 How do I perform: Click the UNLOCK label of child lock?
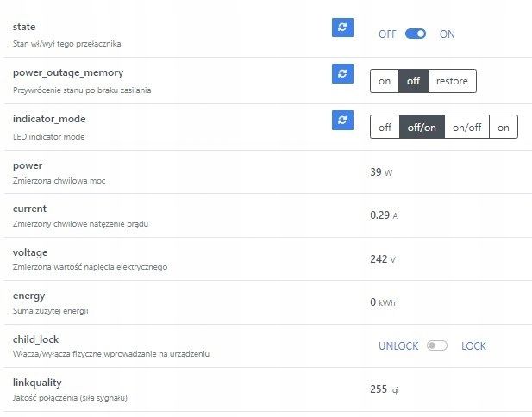click(x=398, y=346)
